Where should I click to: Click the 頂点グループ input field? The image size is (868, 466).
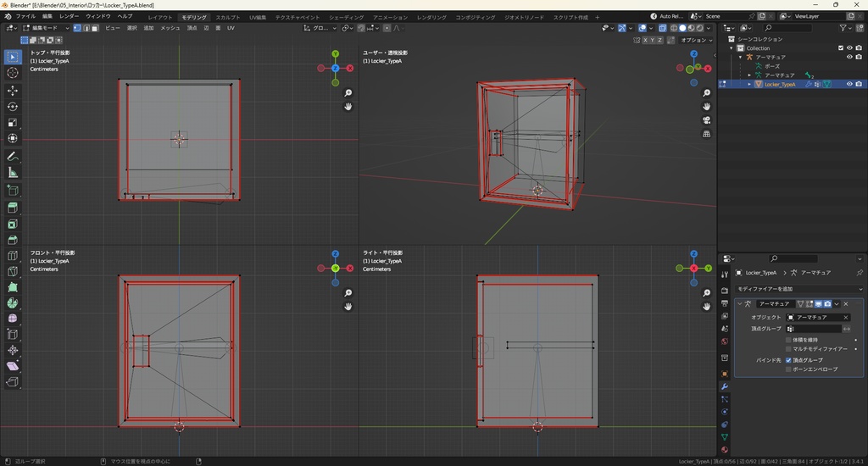point(817,329)
